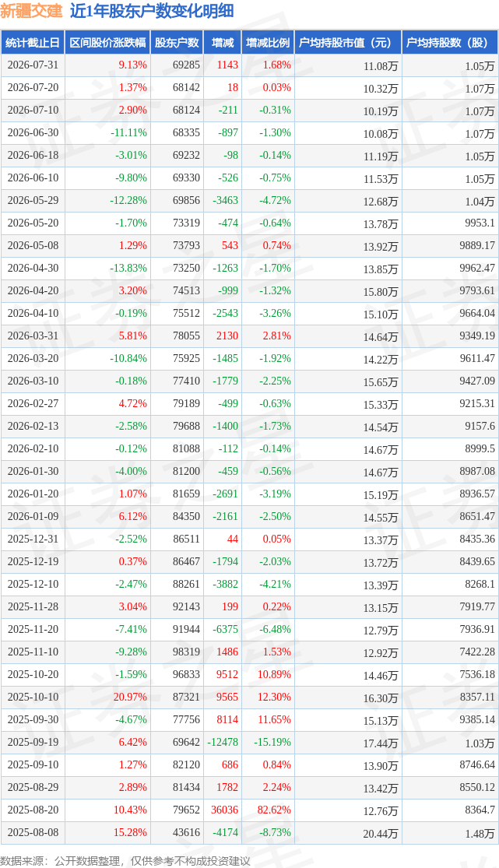Select the 2026-07-31 date cell

coord(33,65)
